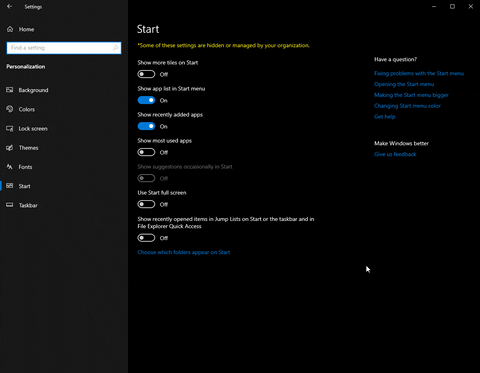Screen dimensions: 480x373
Task: Open Fonts settings page
Action: (x=25, y=167)
